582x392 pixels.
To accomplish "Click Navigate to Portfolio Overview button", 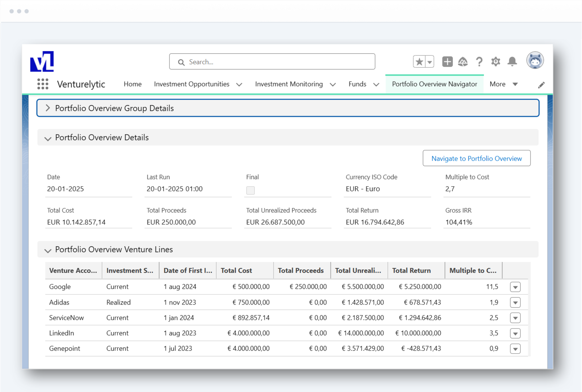I will pos(476,158).
